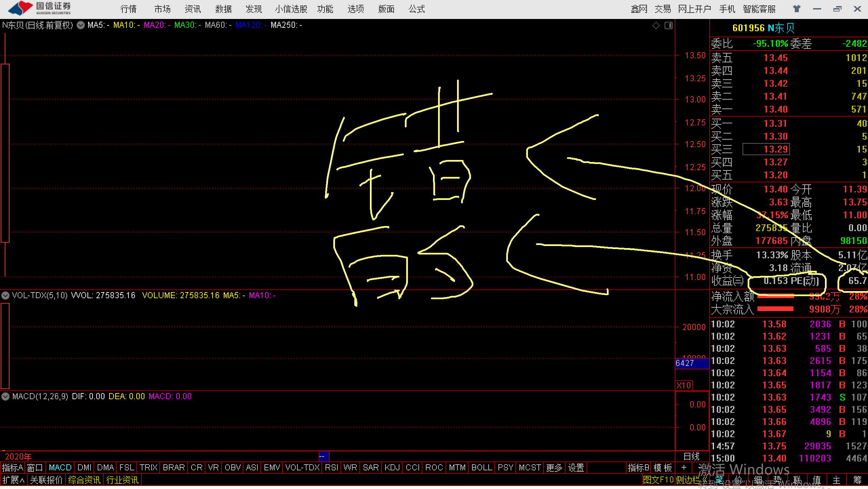Open the 功能 menu
868x489 pixels.
(325, 8)
